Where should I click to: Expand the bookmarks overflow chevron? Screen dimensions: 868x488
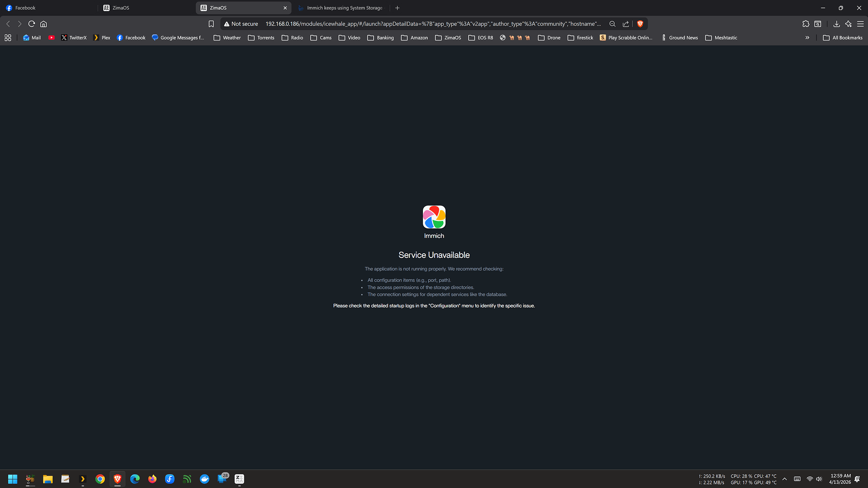tap(807, 38)
